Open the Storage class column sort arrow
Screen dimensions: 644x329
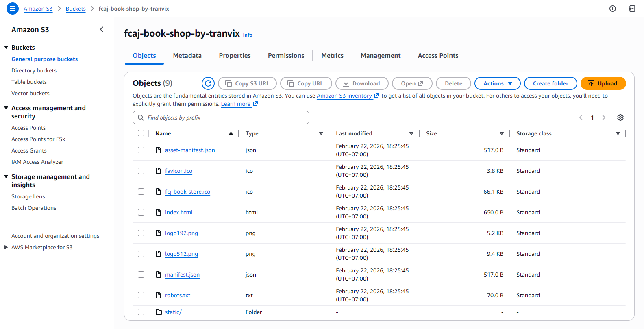618,133
